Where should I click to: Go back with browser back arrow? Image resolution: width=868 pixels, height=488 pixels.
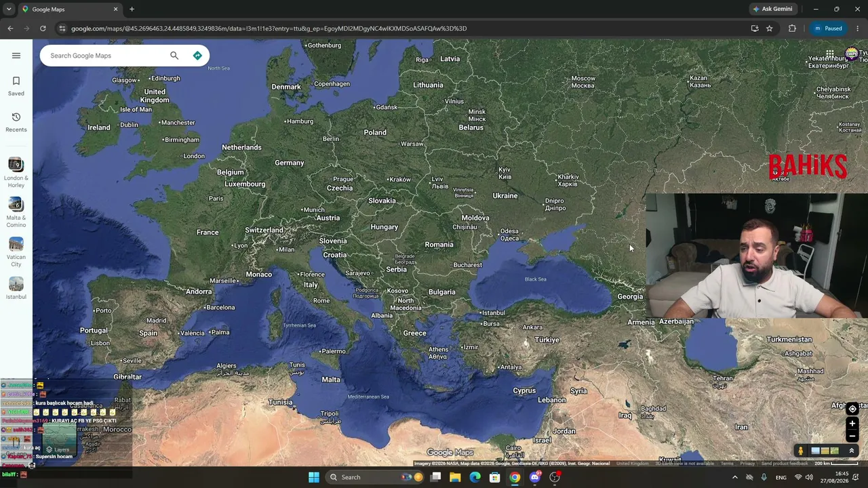pos(10,28)
